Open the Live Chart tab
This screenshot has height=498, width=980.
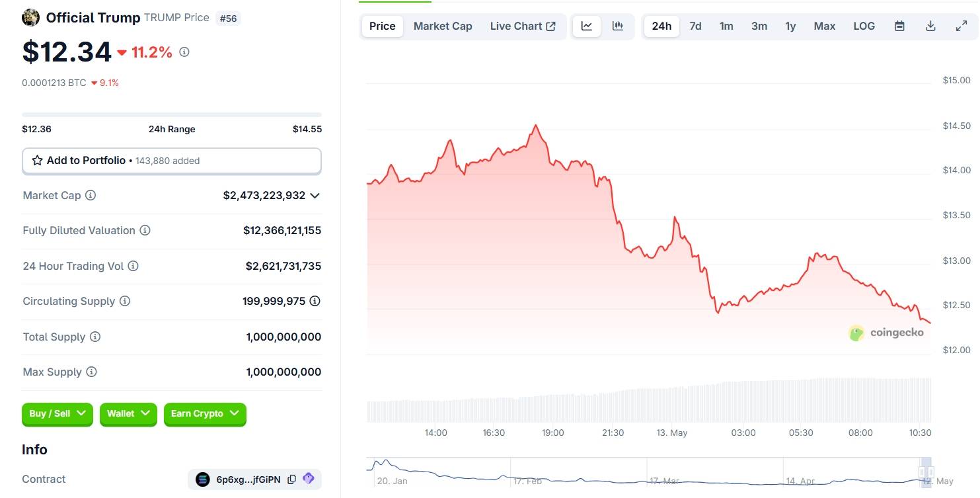pyautogui.click(x=523, y=26)
